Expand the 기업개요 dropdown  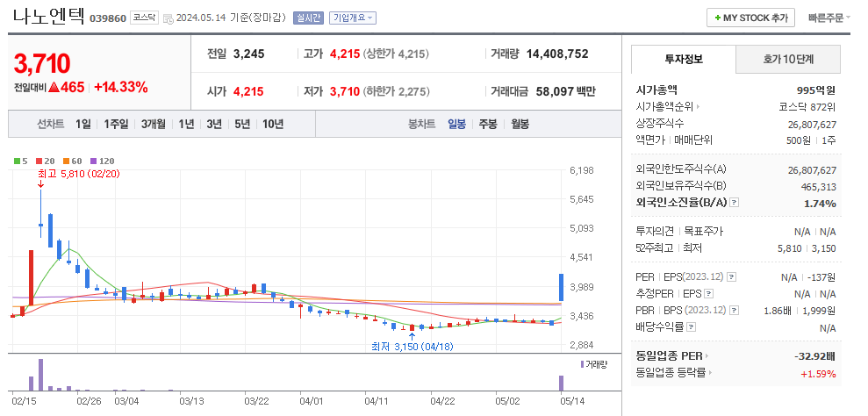pyautogui.click(x=353, y=18)
